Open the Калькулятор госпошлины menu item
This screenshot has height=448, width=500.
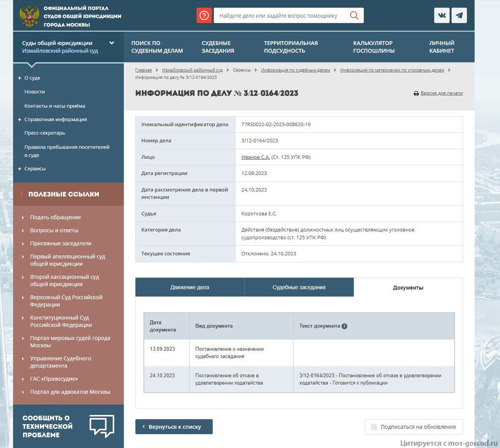373,47
